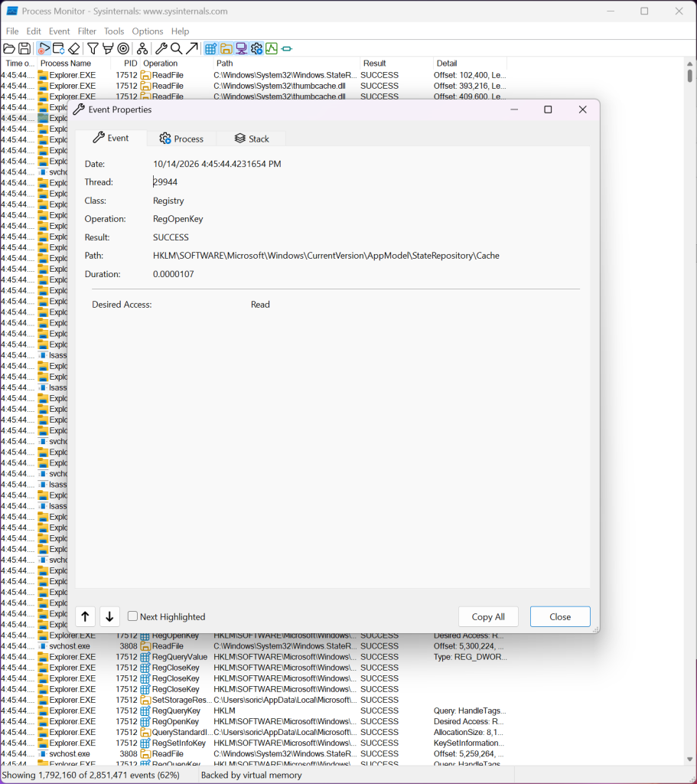
Task: Open the Event menu
Action: pos(59,31)
